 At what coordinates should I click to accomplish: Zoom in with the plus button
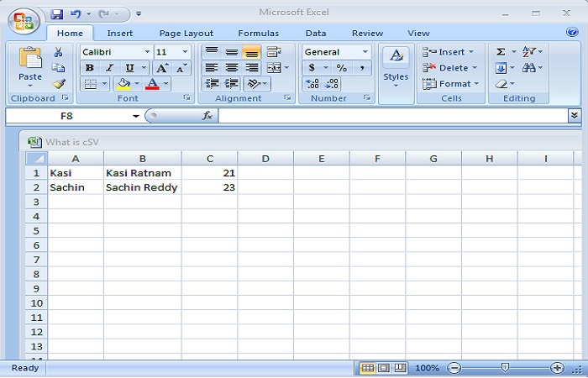(557, 368)
